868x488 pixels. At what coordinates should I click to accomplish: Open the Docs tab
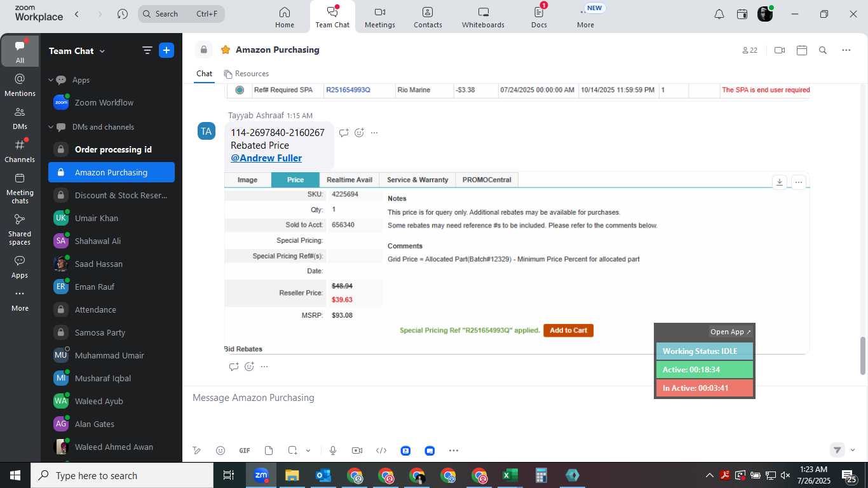point(539,17)
